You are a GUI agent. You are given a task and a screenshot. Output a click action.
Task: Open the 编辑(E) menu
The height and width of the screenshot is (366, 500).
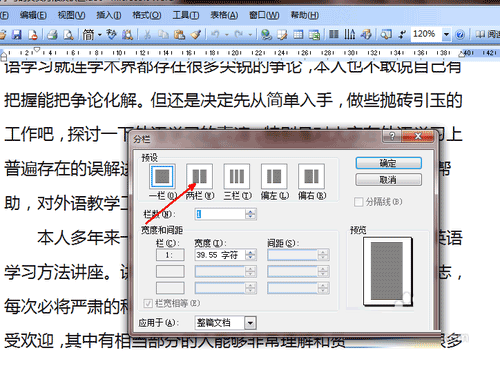33,15
